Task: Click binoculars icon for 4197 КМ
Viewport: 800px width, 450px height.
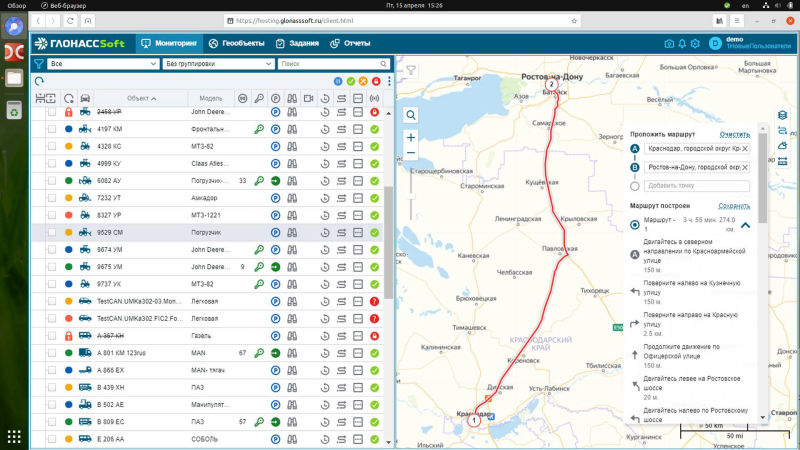Action: click(x=292, y=129)
